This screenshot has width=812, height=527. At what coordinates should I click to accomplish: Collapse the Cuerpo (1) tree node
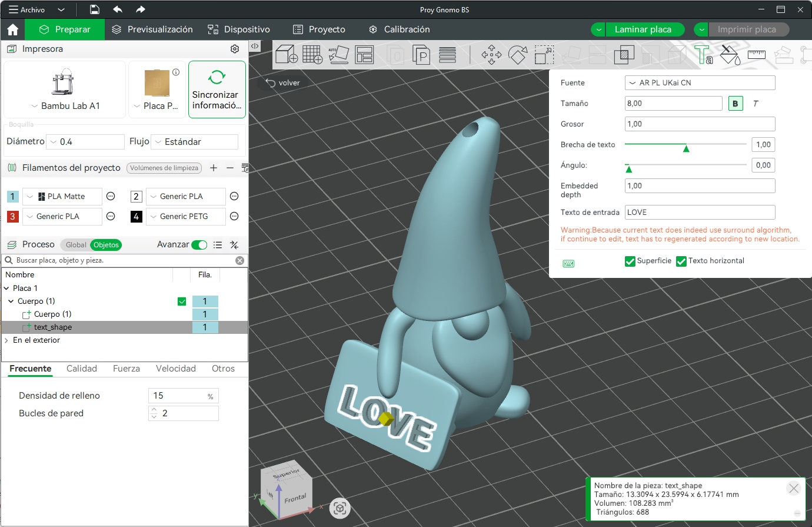[x=11, y=301]
